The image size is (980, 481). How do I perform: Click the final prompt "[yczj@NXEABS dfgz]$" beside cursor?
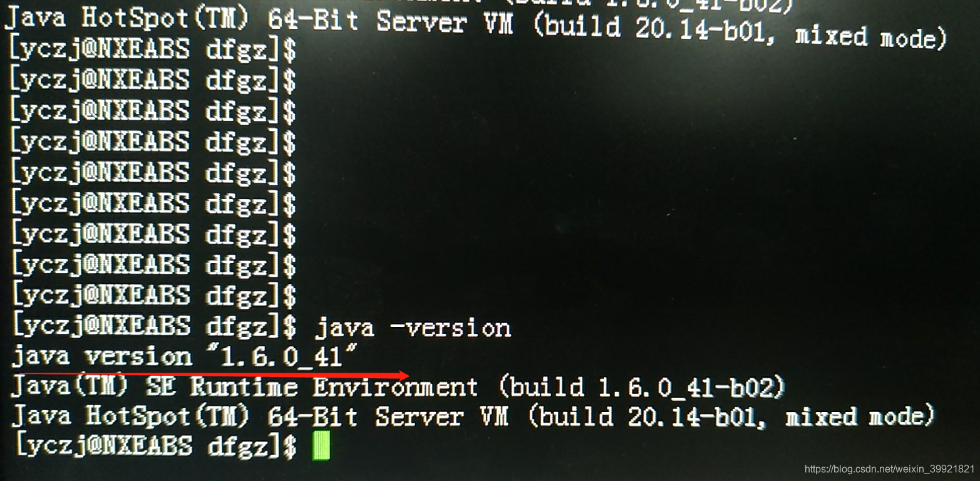(156, 445)
